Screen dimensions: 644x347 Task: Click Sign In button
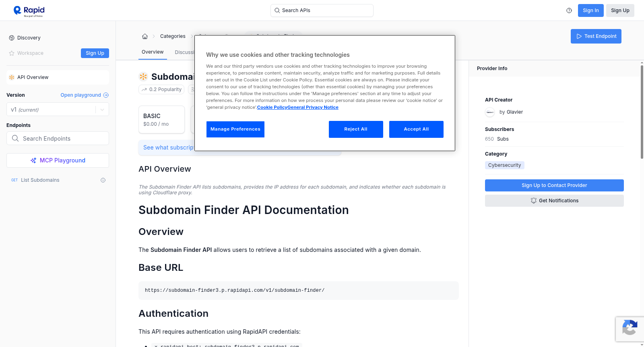tap(591, 10)
